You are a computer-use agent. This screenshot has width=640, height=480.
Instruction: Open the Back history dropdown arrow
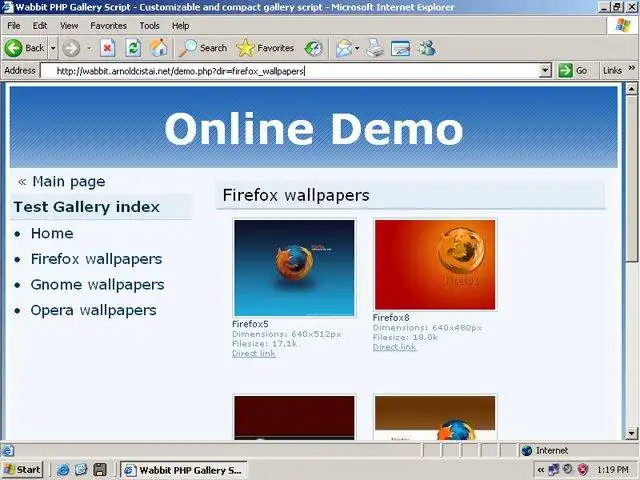pos(53,48)
